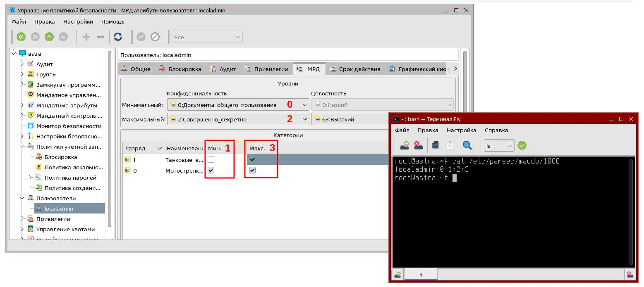The height and width of the screenshot is (287, 644).
Task: Click the green checkmark run icon in the terminal
Action: point(522,145)
